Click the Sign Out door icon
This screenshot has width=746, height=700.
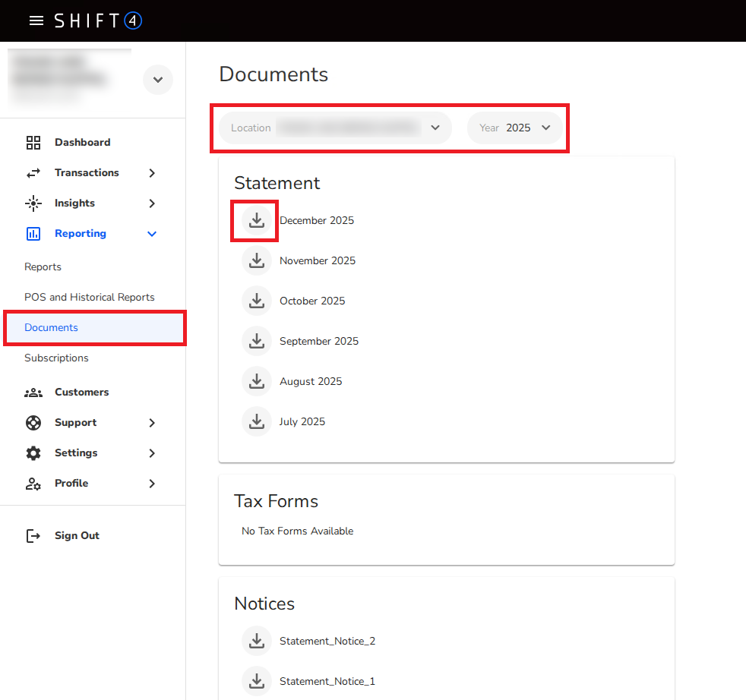pyautogui.click(x=33, y=536)
